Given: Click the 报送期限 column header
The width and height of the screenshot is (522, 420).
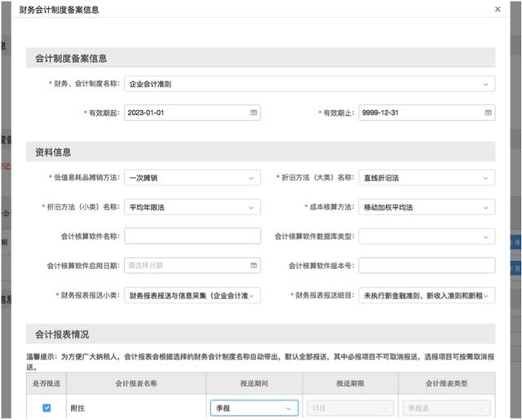Looking at the screenshot, I should click(350, 383).
